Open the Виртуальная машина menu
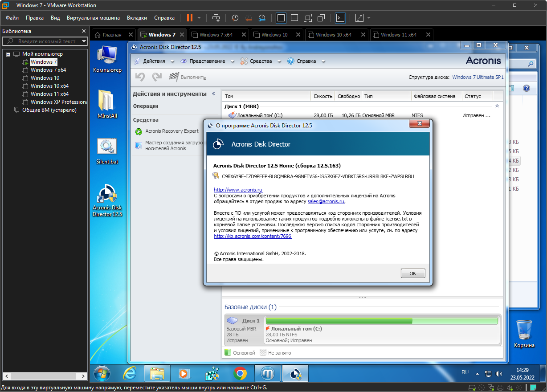 (93, 18)
